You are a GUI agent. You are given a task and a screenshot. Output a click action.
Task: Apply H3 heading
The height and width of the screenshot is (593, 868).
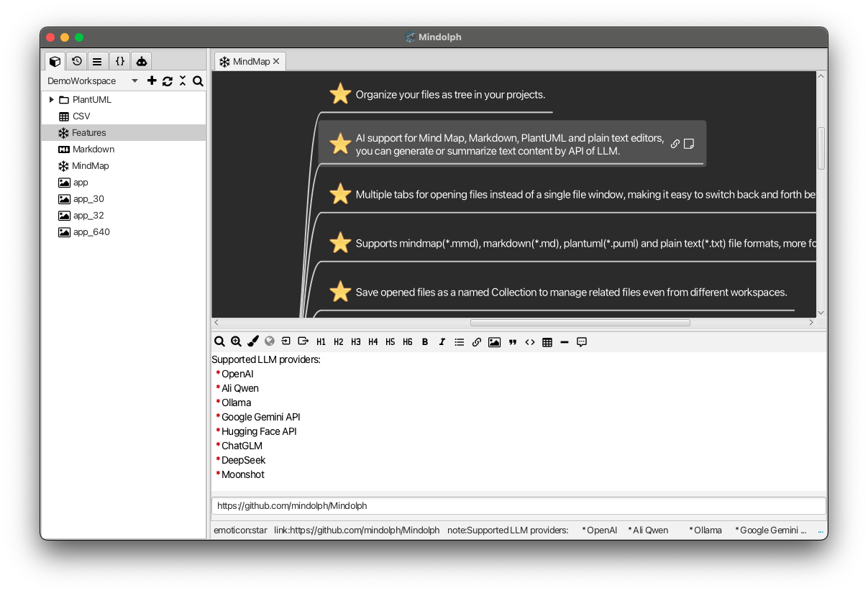[x=356, y=342]
